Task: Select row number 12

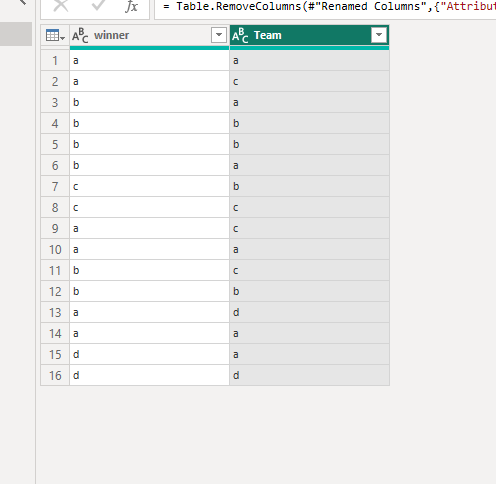Action: click(55, 292)
